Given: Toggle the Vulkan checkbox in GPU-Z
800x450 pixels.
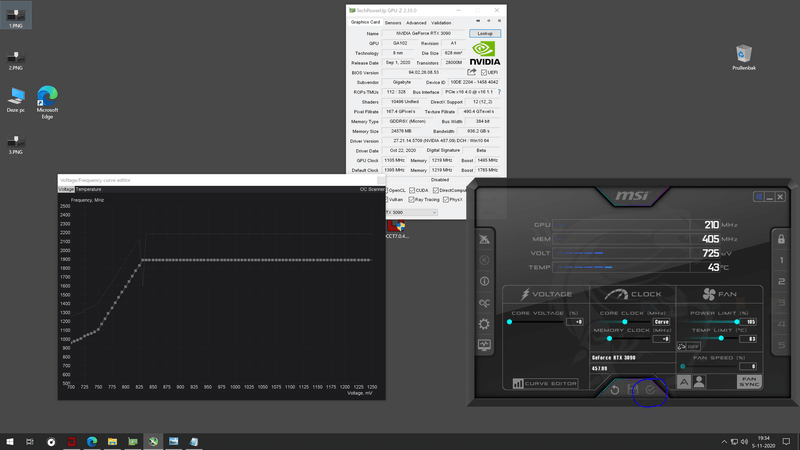Looking at the screenshot, I should point(386,199).
